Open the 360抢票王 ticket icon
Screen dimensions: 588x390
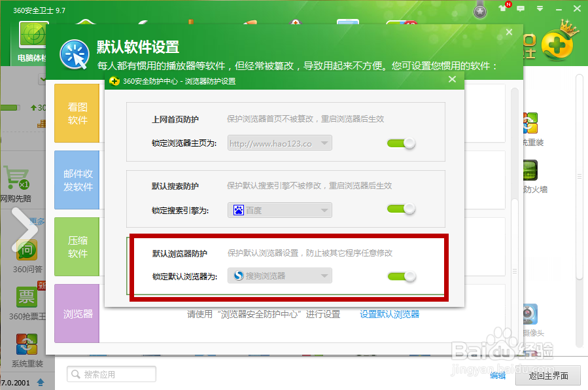click(27, 297)
